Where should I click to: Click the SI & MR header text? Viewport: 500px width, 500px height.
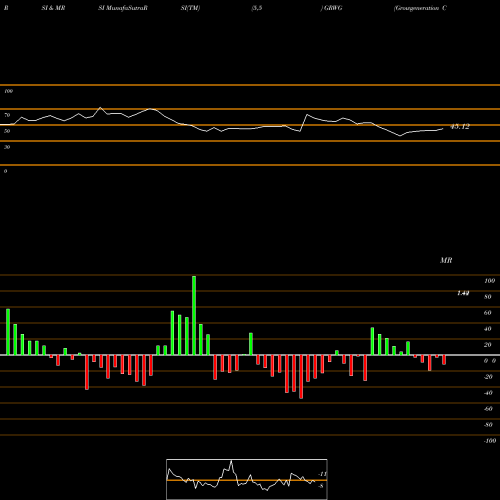click(x=53, y=8)
